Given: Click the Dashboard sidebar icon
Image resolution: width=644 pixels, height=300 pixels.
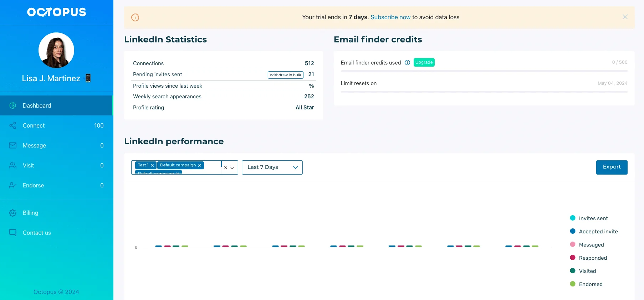Looking at the screenshot, I should 13,105.
